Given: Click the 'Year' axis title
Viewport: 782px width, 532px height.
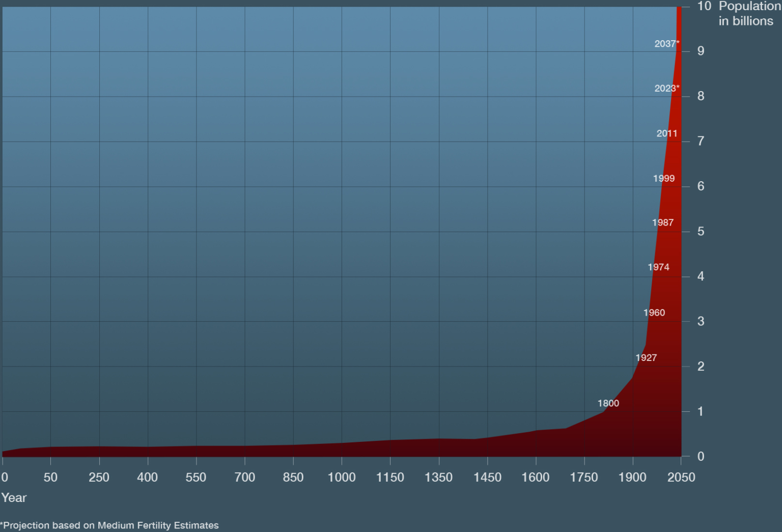Looking at the screenshot, I should coord(14,498).
